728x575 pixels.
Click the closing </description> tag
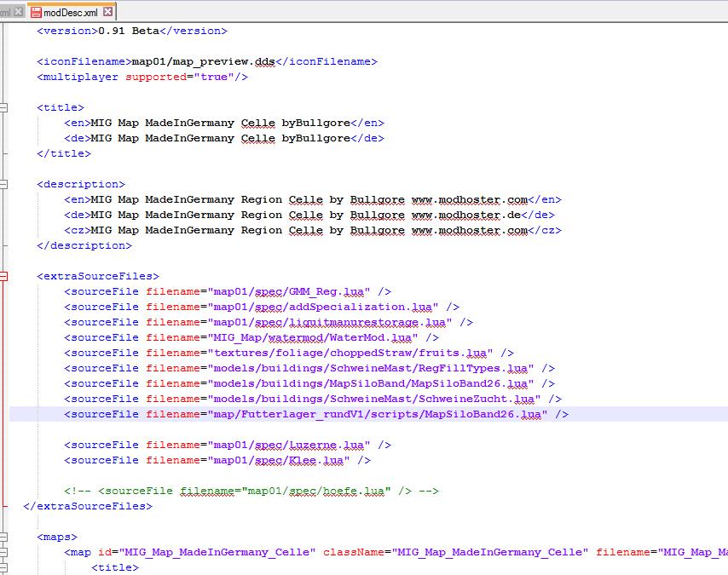(x=84, y=245)
